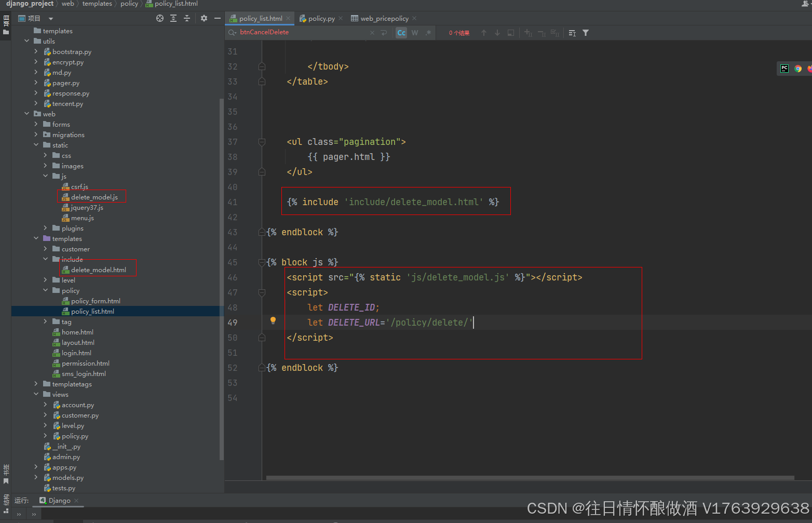This screenshot has width=812, height=523.
Task: Close the policy.py tab
Action: 341,18
